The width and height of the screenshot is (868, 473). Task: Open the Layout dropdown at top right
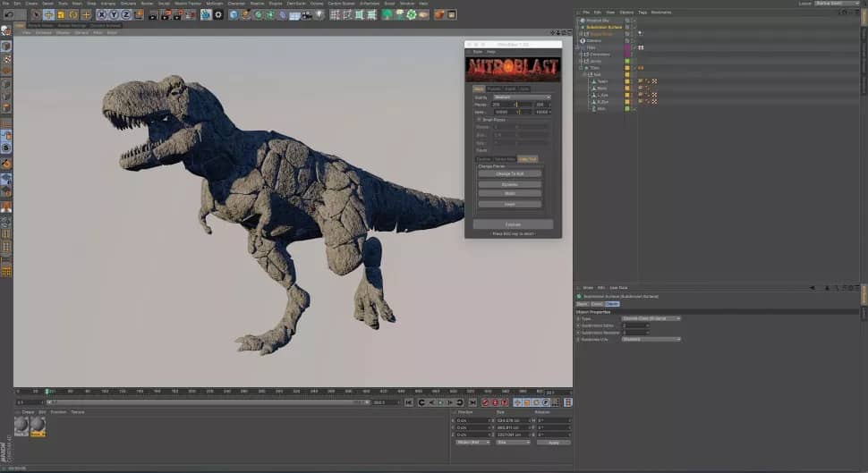pyautogui.click(x=836, y=4)
